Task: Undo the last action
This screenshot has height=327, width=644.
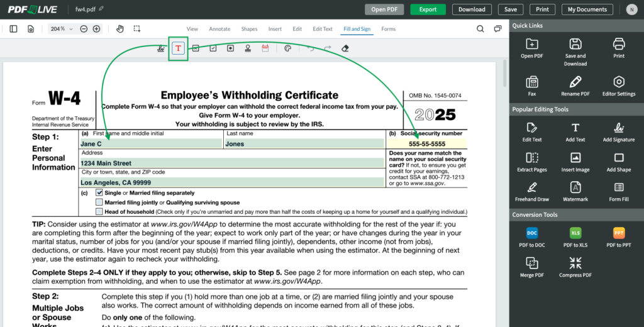Action: pyautogui.click(x=311, y=48)
